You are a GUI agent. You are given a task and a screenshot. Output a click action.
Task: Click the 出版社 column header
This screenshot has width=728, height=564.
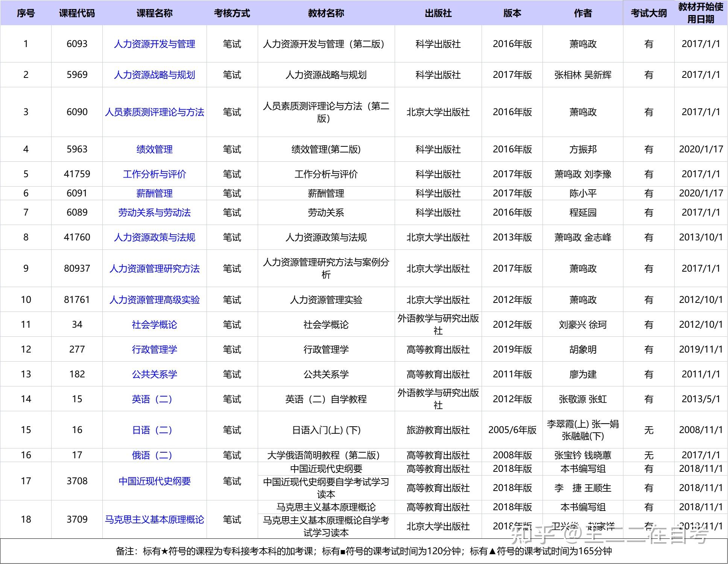point(438,13)
